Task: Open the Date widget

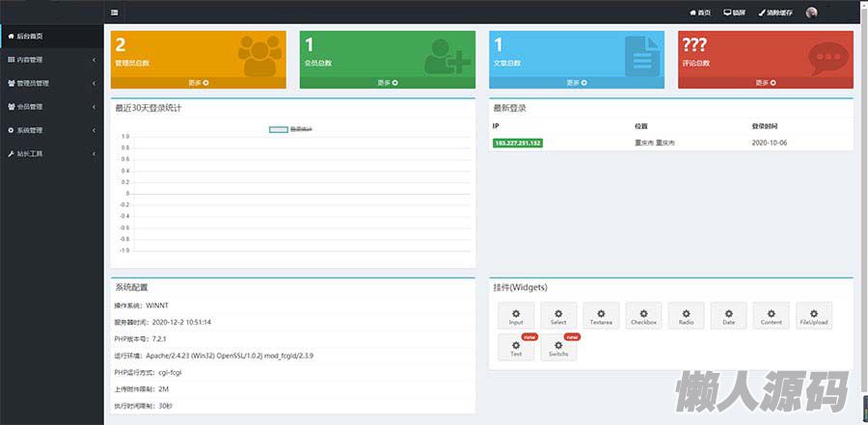Action: [x=728, y=316]
